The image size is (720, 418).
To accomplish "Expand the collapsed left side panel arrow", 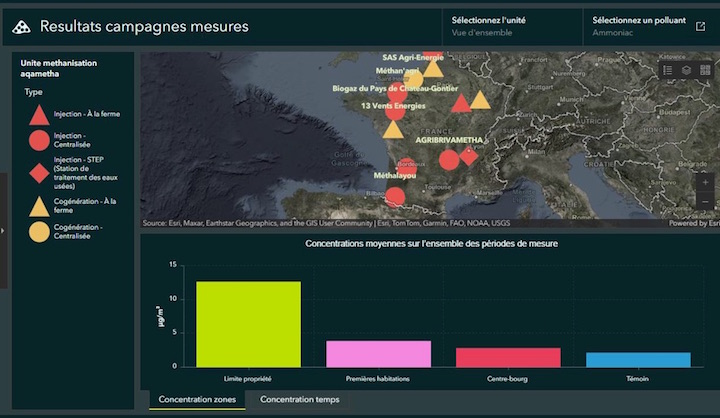I will click(3, 230).
